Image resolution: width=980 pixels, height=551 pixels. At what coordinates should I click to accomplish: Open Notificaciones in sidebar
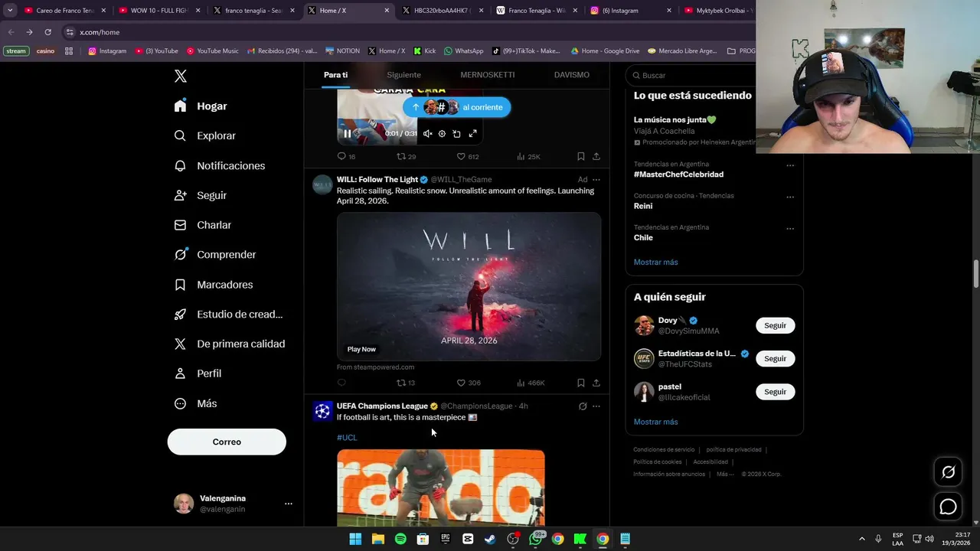219,165
